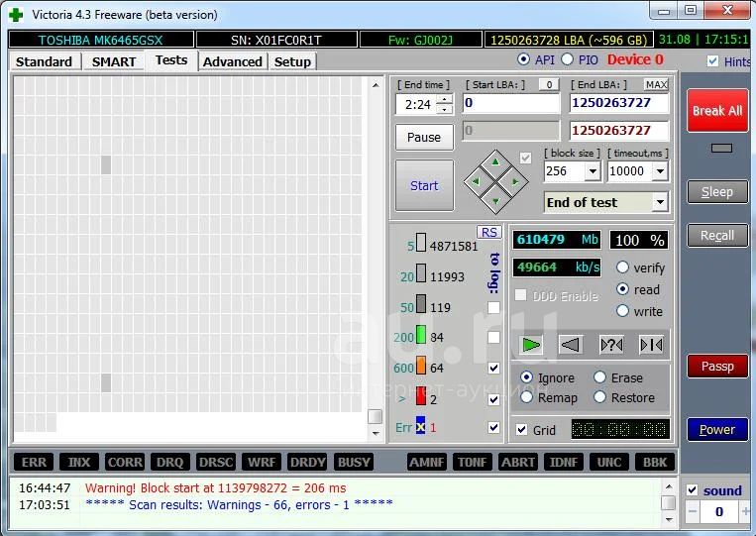Click the Recall button
The width and height of the screenshot is (756, 536).
pyautogui.click(x=717, y=235)
